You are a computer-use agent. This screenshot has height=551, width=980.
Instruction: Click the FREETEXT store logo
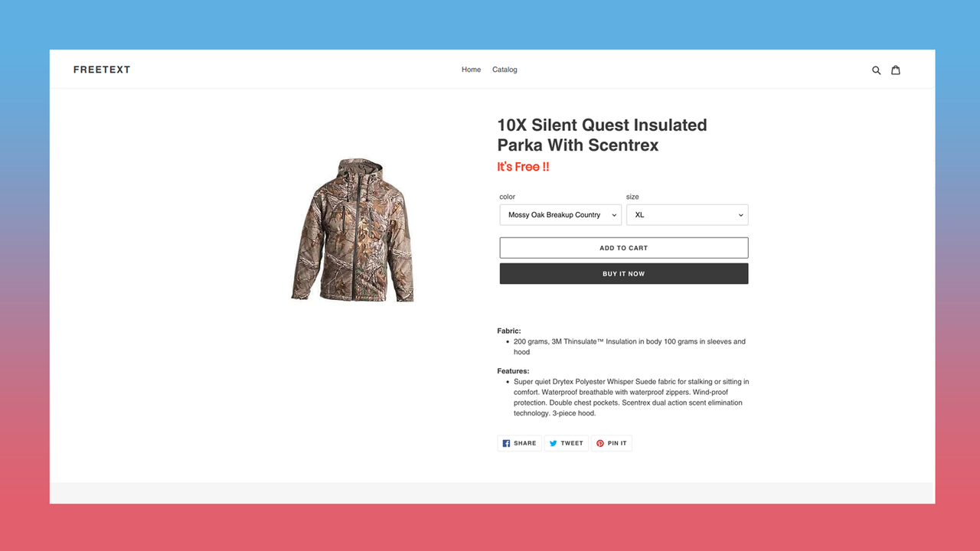(x=102, y=69)
